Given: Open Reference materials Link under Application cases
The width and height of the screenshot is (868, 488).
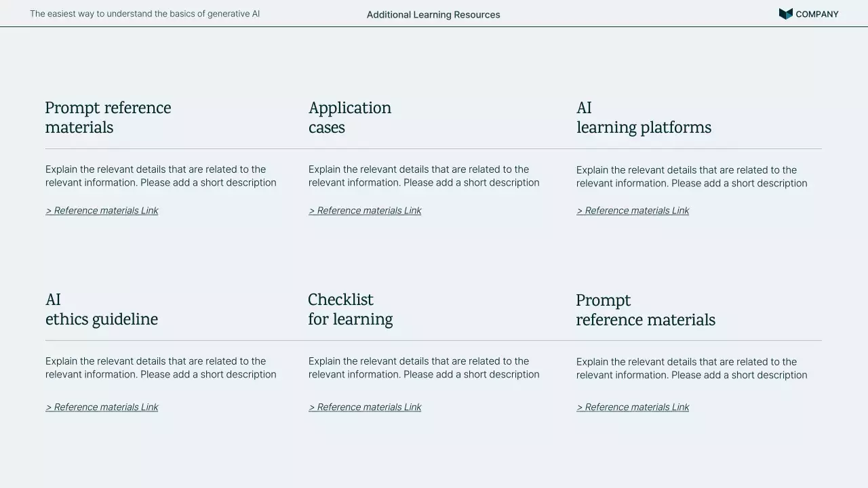Looking at the screenshot, I should click(365, 211).
